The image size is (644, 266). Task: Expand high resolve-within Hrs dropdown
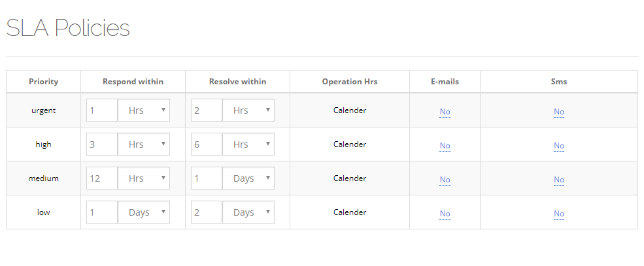click(248, 144)
